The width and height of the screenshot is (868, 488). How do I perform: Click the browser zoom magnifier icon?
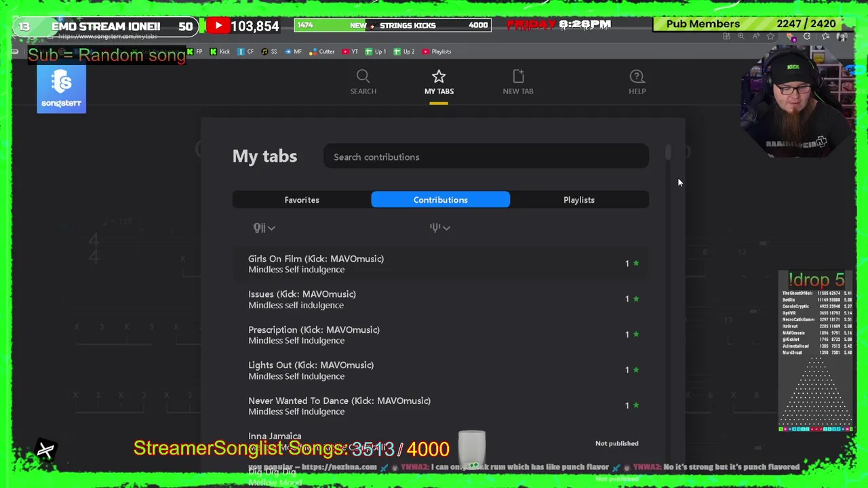(x=741, y=36)
